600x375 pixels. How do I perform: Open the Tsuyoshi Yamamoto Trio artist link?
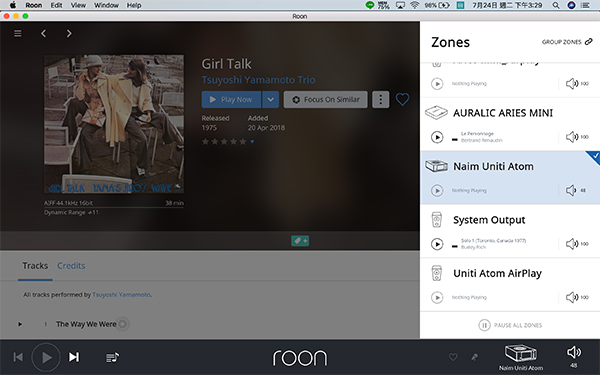click(259, 80)
